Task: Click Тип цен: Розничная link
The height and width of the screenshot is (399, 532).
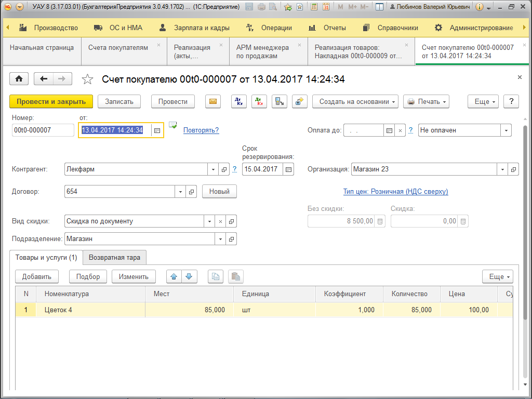Action: [x=395, y=192]
